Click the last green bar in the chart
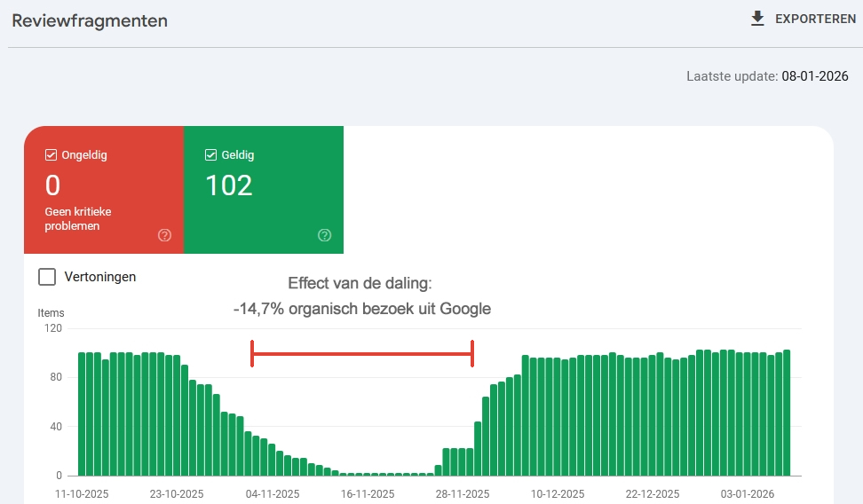The width and height of the screenshot is (863, 504). click(x=787, y=413)
